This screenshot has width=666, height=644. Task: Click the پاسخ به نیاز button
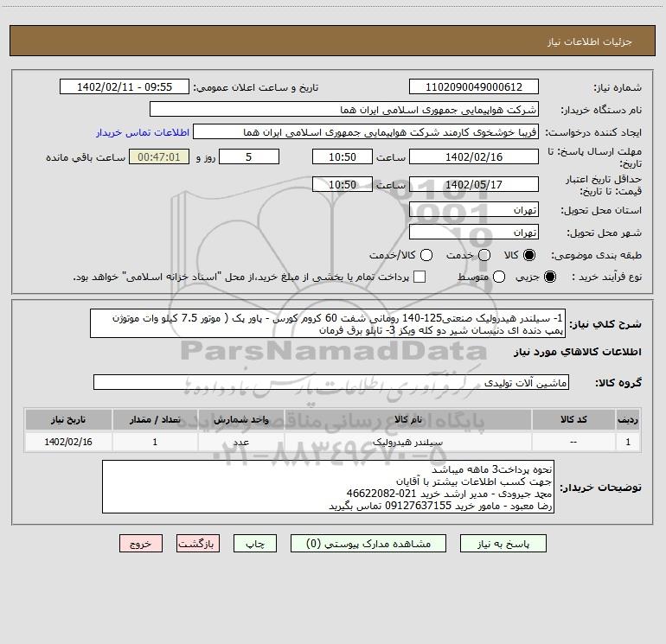click(503, 544)
